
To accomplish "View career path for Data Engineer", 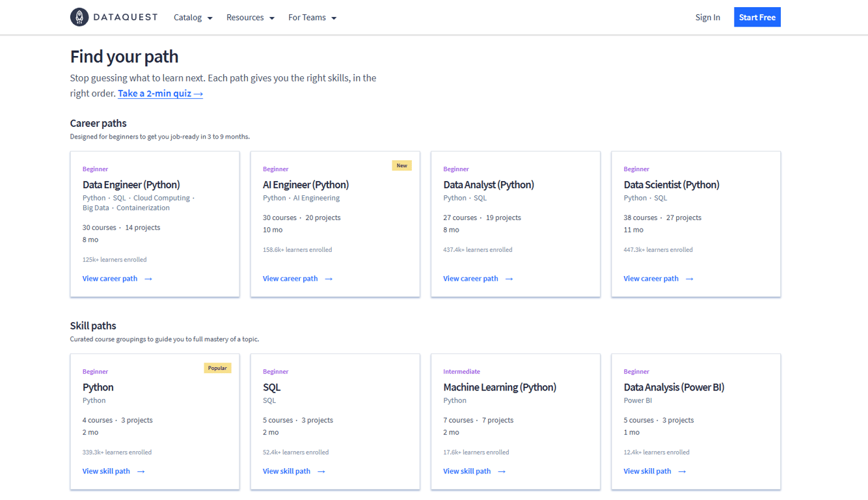I will coord(117,279).
